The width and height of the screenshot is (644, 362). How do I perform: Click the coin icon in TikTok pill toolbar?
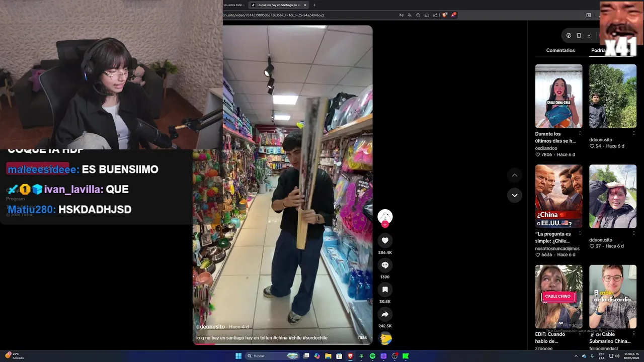click(x=569, y=36)
